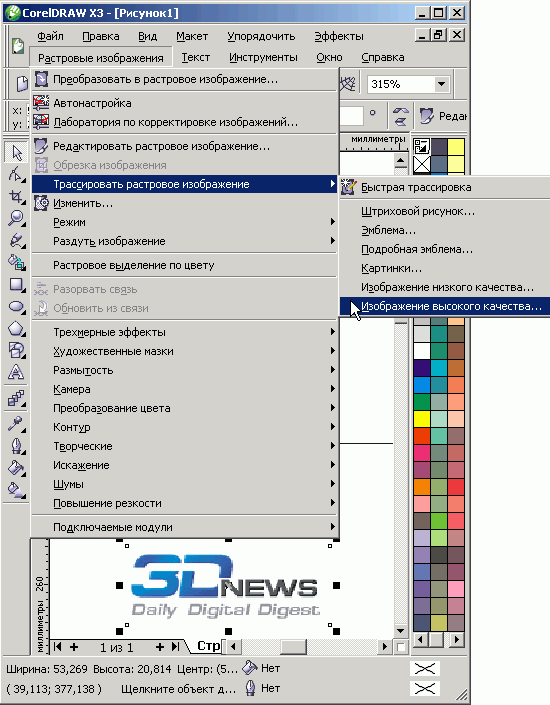The width and height of the screenshot is (550, 705).
Task: Click the New document toolbar icon
Action: 22,84
